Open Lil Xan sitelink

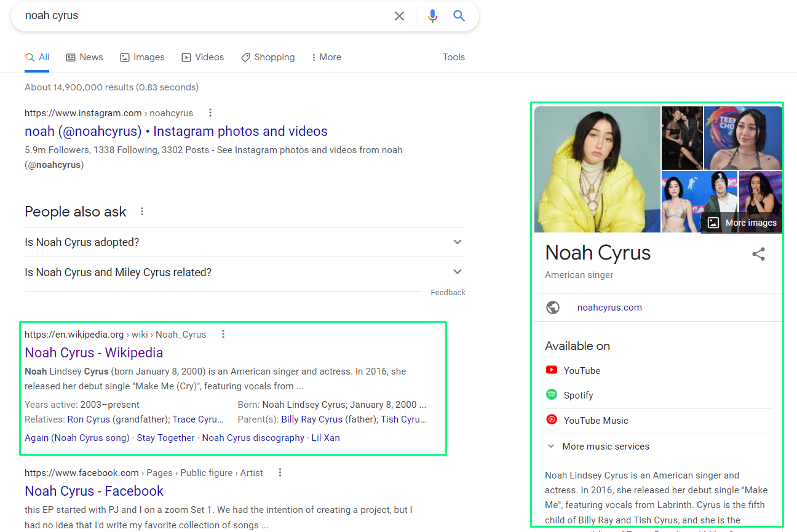click(325, 438)
